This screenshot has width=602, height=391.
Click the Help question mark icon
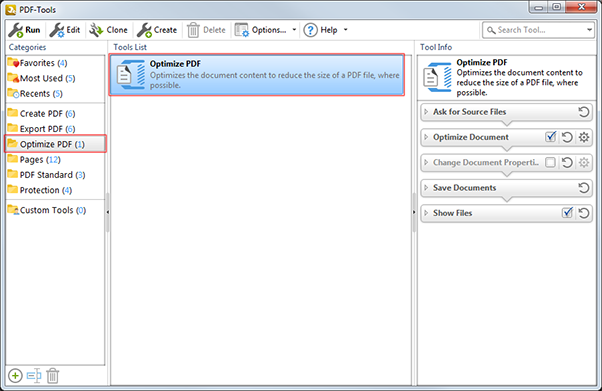pyautogui.click(x=310, y=30)
